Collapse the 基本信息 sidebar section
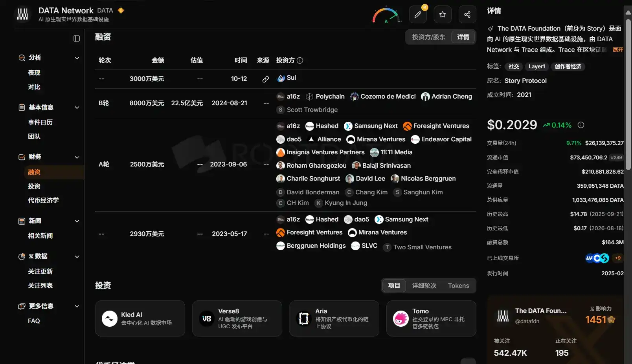Image resolution: width=632 pixels, height=364 pixels. (77, 108)
